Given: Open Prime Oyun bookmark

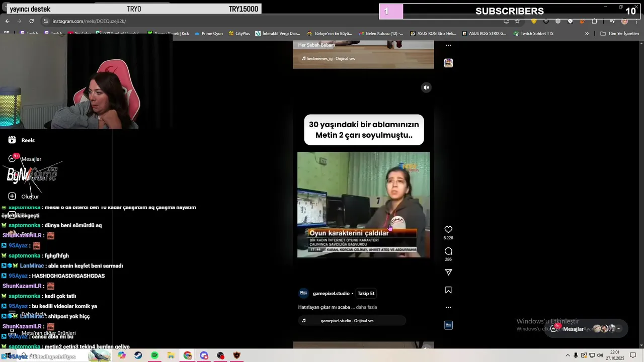Looking at the screenshot, I should pos(208,34).
